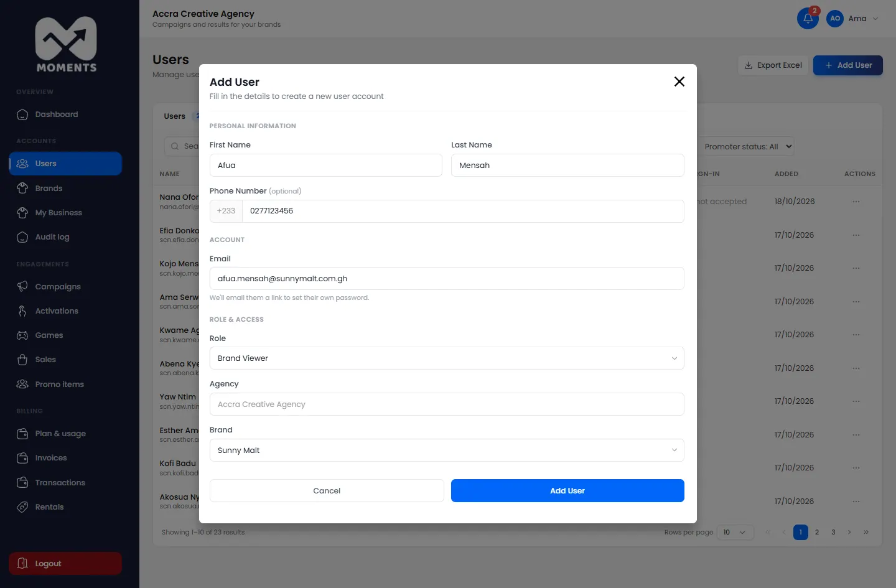Click the ADDED column header
Screen dimensions: 896x588
[x=786, y=174]
